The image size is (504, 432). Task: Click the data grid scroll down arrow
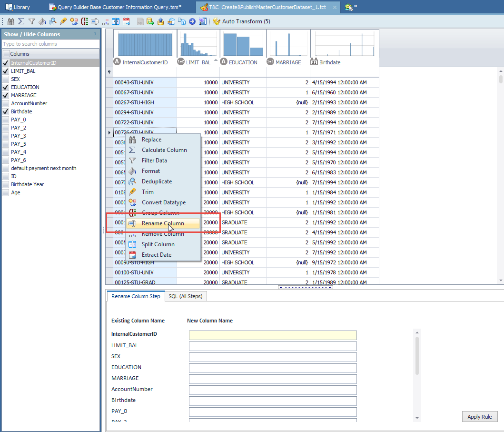(501, 281)
